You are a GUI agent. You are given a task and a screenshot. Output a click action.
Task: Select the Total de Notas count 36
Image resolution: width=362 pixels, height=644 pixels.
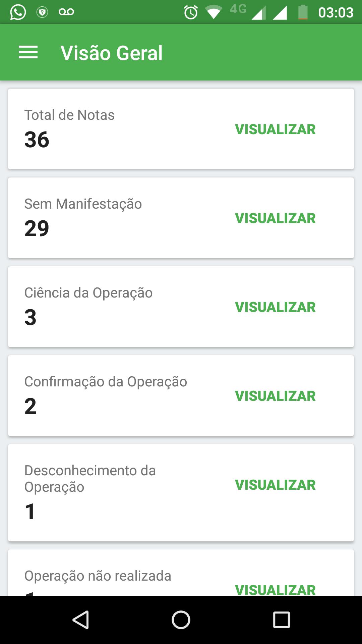(x=37, y=140)
